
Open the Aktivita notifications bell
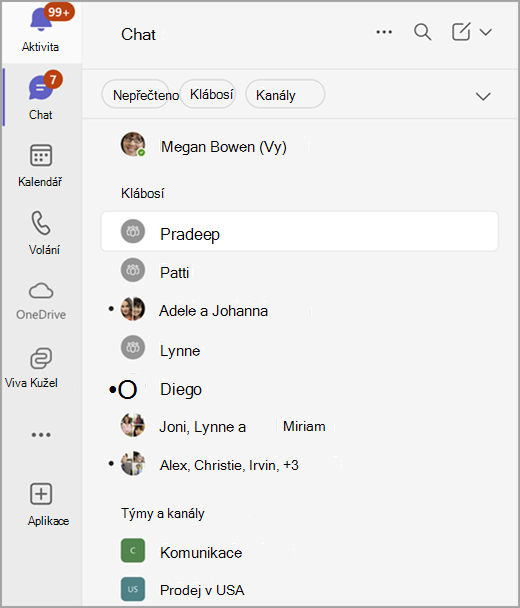click(41, 20)
